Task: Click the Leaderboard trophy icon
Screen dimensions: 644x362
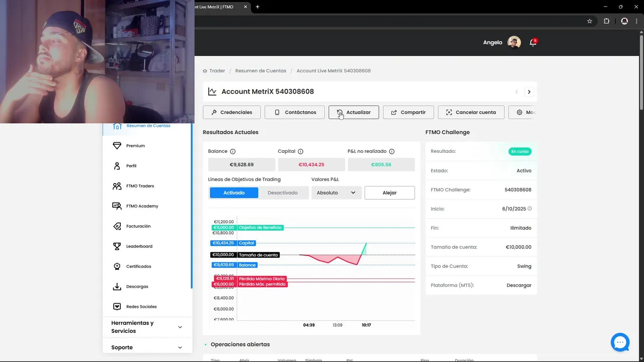Action: click(x=117, y=246)
